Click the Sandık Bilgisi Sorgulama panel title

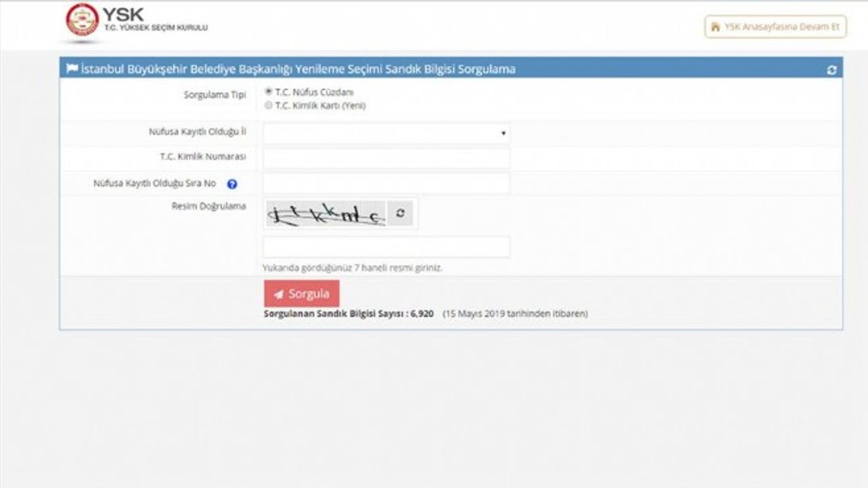(298, 69)
